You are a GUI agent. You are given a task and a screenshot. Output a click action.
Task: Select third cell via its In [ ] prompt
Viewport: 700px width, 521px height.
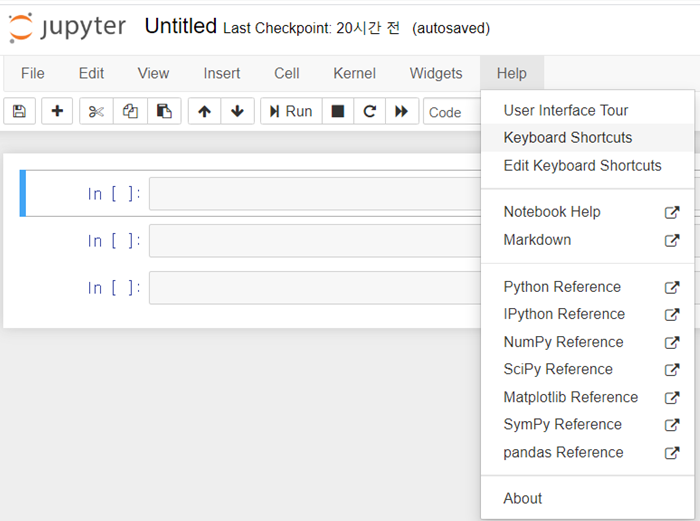coord(114,288)
